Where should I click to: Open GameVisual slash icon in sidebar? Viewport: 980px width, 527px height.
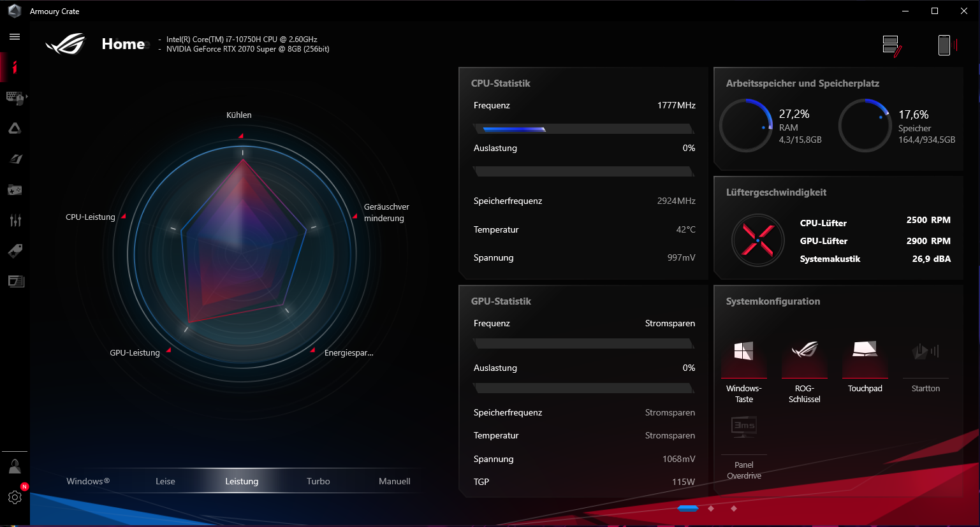[x=15, y=159]
